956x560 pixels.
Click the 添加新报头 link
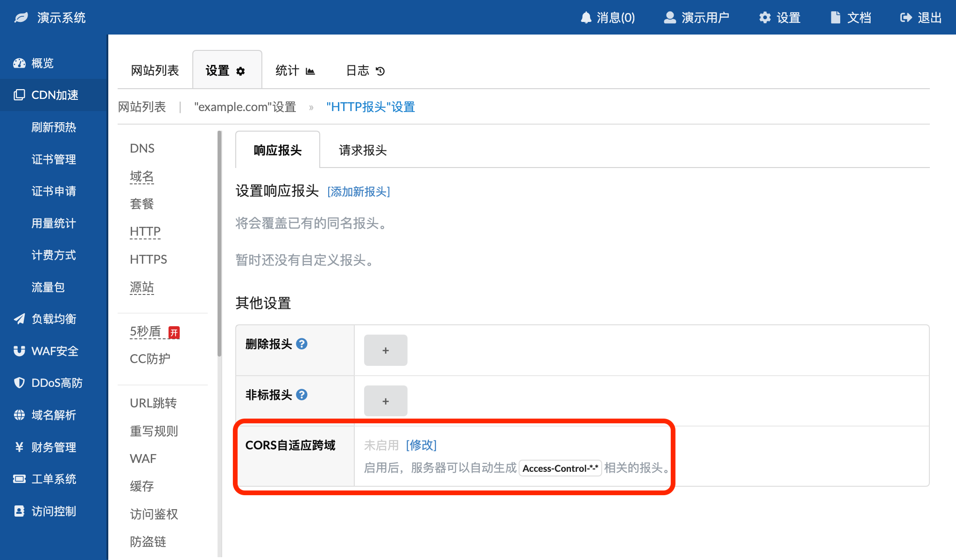click(358, 192)
